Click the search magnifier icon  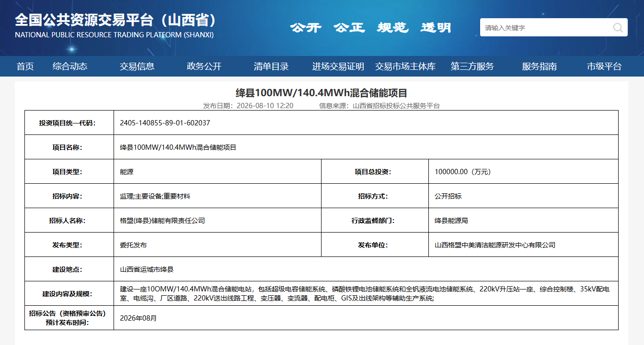click(618, 28)
